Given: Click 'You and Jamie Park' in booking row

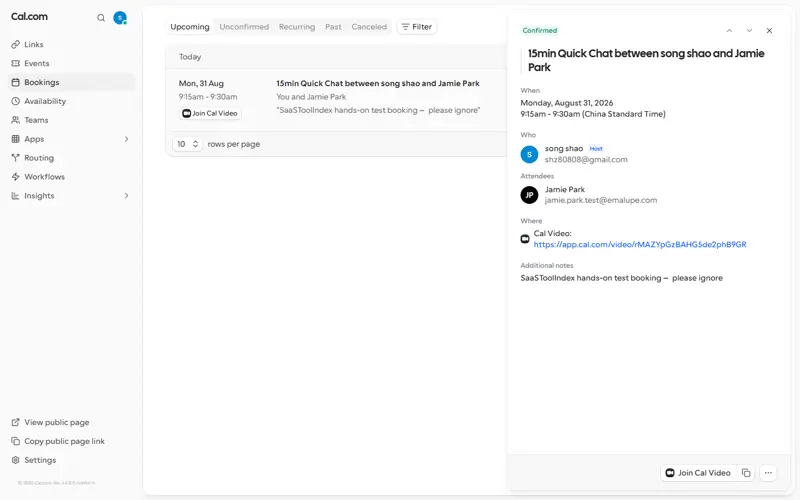Looking at the screenshot, I should [x=311, y=97].
